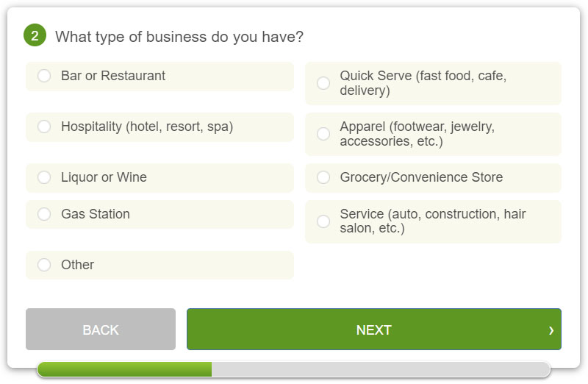This screenshot has height=384, width=588.
Task: Click the business type question heading
Action: pos(179,37)
